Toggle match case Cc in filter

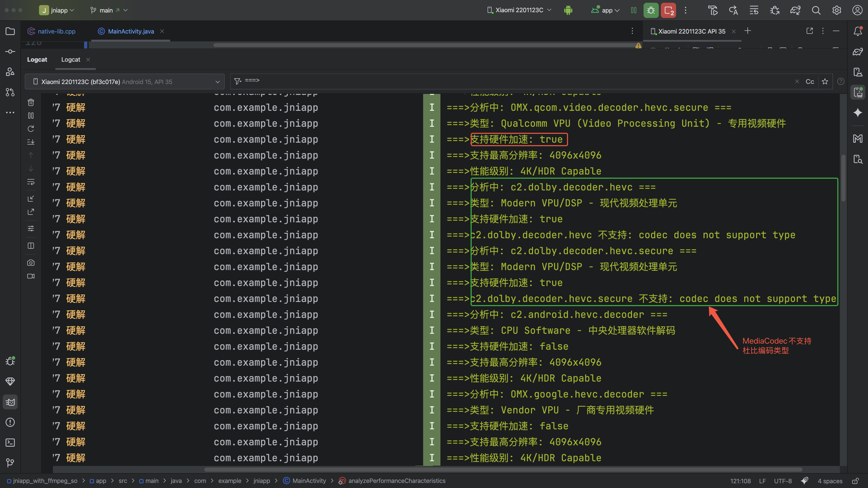[810, 82]
